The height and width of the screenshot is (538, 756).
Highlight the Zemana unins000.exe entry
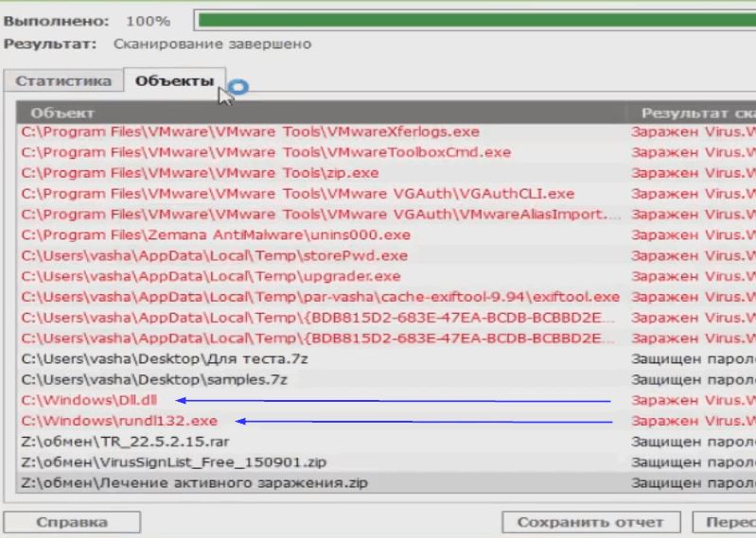(x=216, y=234)
